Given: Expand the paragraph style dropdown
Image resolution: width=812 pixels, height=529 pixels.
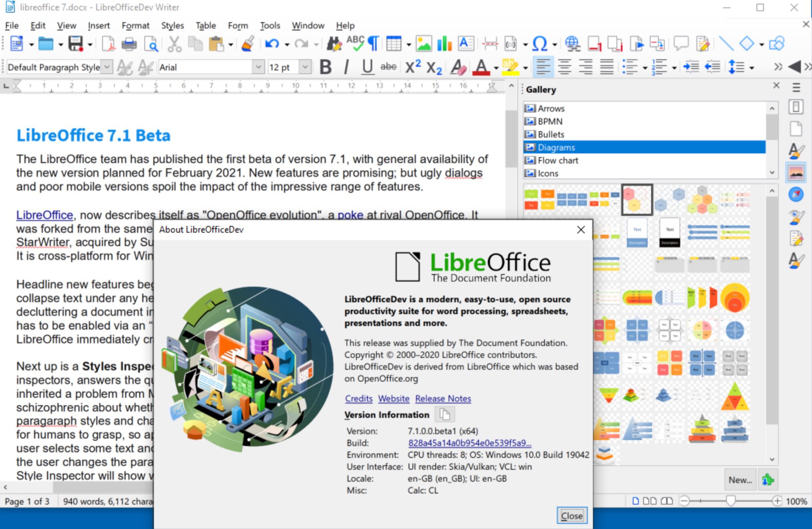Looking at the screenshot, I should click(107, 67).
